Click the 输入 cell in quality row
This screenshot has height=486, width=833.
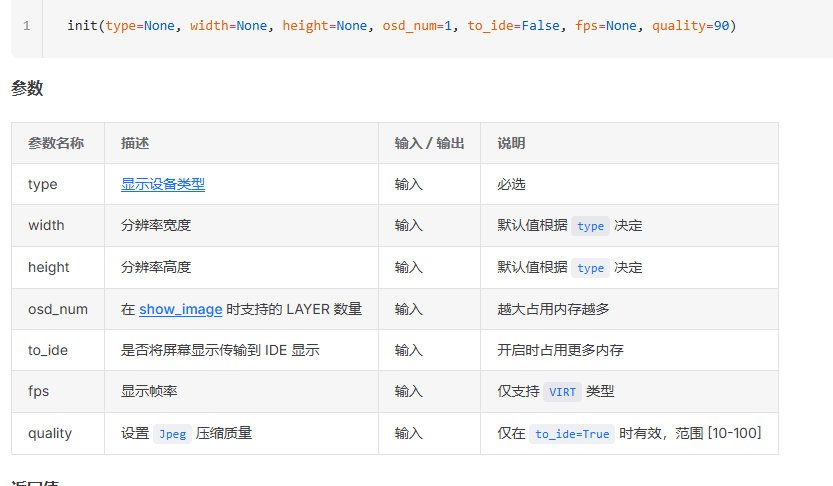point(429,433)
